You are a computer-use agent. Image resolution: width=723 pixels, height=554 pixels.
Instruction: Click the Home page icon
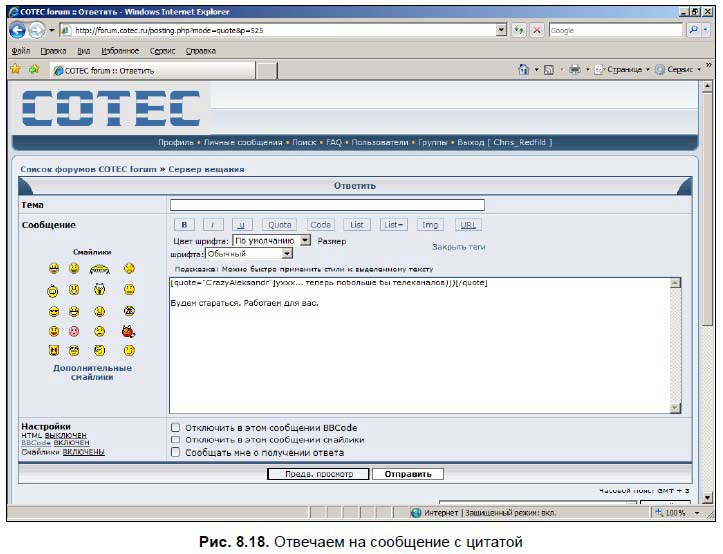click(x=524, y=70)
